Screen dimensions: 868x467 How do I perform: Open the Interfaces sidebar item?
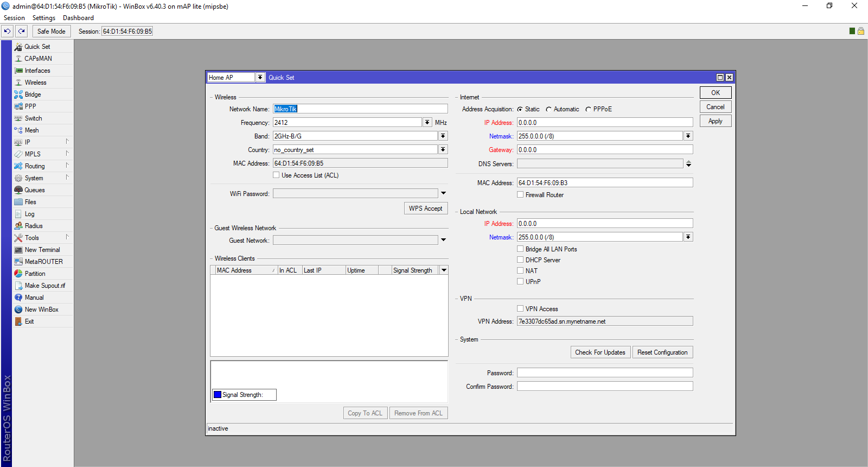(43, 71)
